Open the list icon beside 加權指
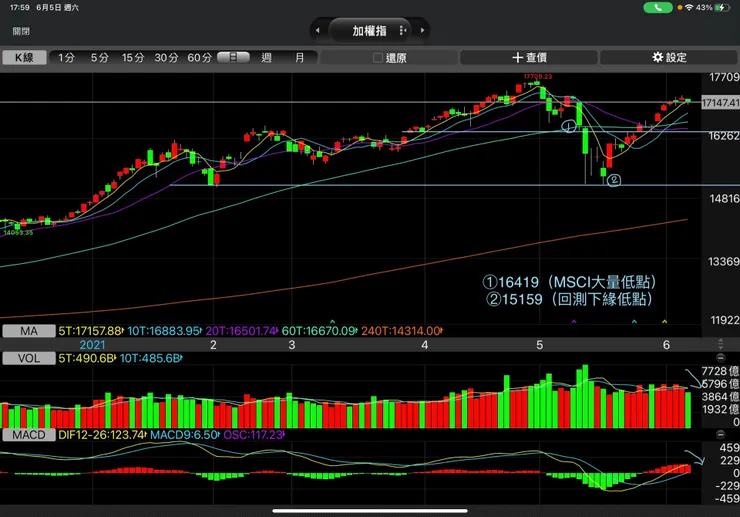 403,30
